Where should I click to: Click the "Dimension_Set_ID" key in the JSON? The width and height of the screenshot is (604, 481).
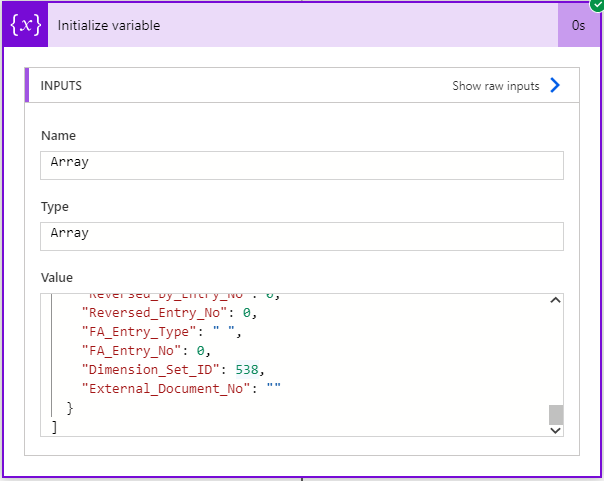pos(142,369)
